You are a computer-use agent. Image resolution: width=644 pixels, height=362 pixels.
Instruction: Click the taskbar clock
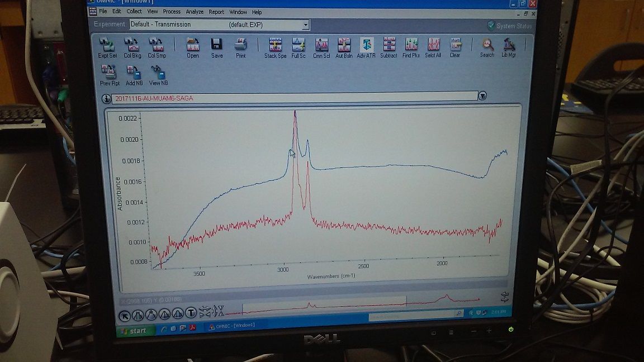(x=498, y=312)
